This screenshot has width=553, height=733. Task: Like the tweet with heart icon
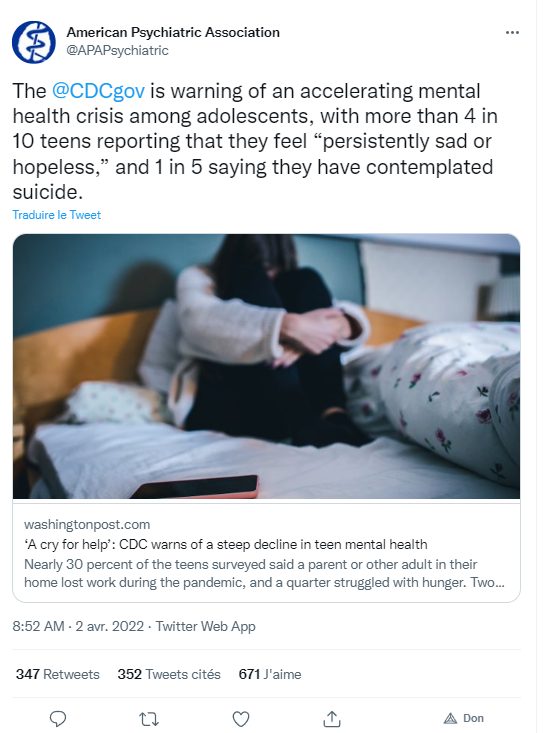[241, 718]
